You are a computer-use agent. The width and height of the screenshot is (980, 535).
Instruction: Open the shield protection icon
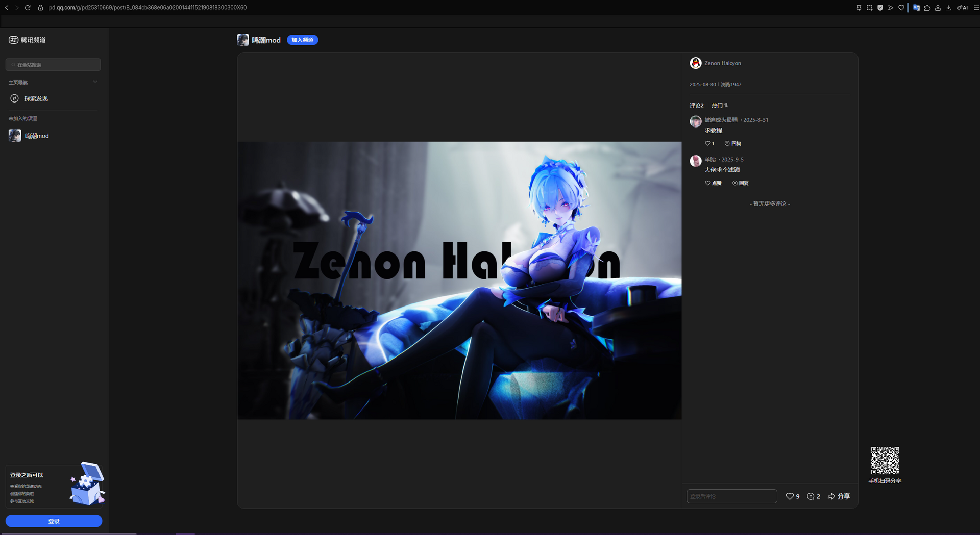[880, 8]
